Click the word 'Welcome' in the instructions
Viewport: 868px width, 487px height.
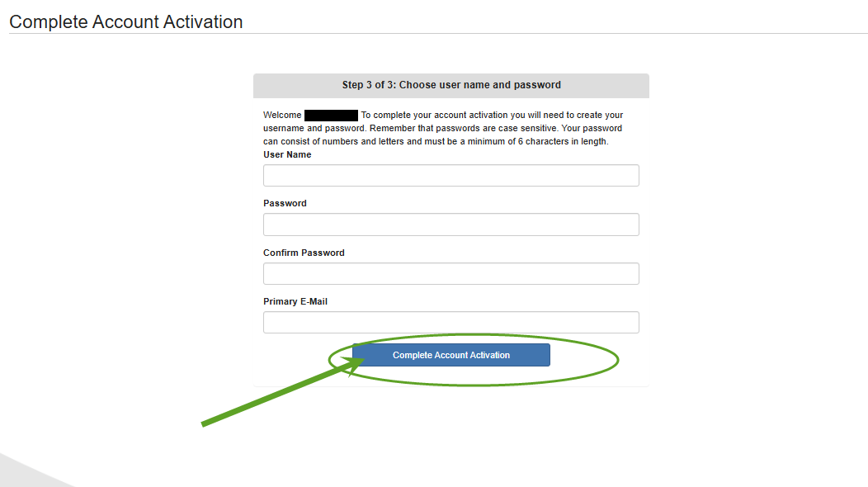click(x=282, y=116)
